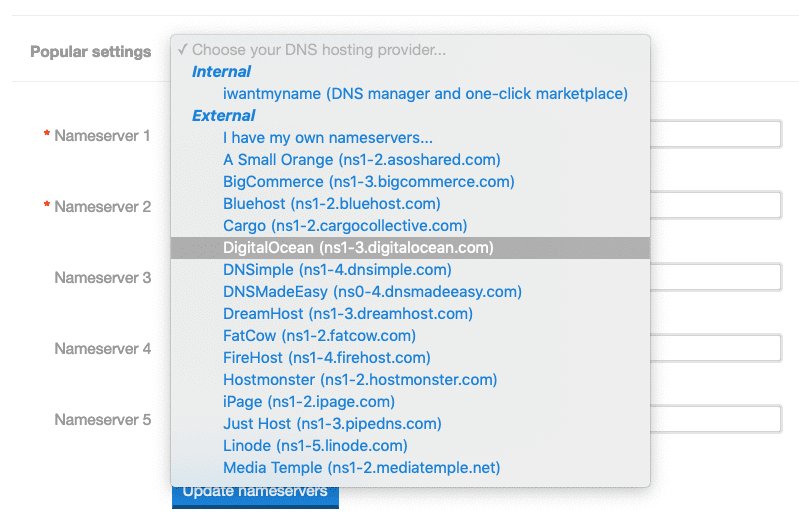Select "I have my own nameservers..." option
This screenshot has width=799, height=519.
pyautogui.click(x=327, y=138)
